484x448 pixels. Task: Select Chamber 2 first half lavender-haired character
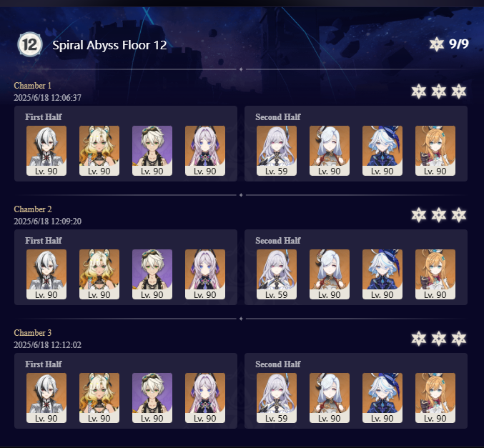tap(205, 274)
